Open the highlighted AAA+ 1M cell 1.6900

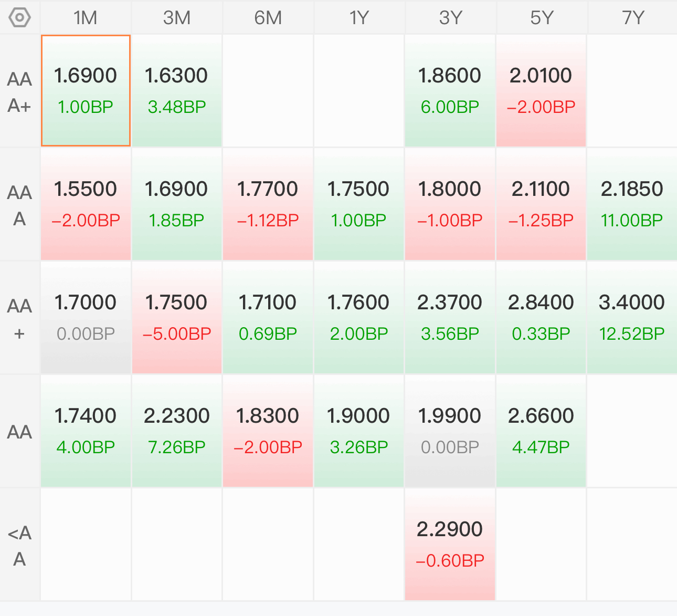click(86, 91)
